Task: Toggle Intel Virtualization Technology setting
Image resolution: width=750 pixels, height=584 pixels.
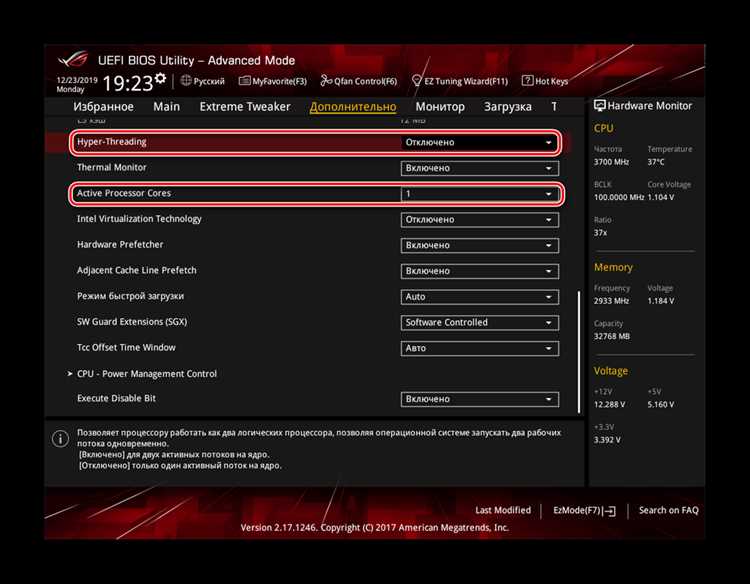Action: tap(480, 220)
